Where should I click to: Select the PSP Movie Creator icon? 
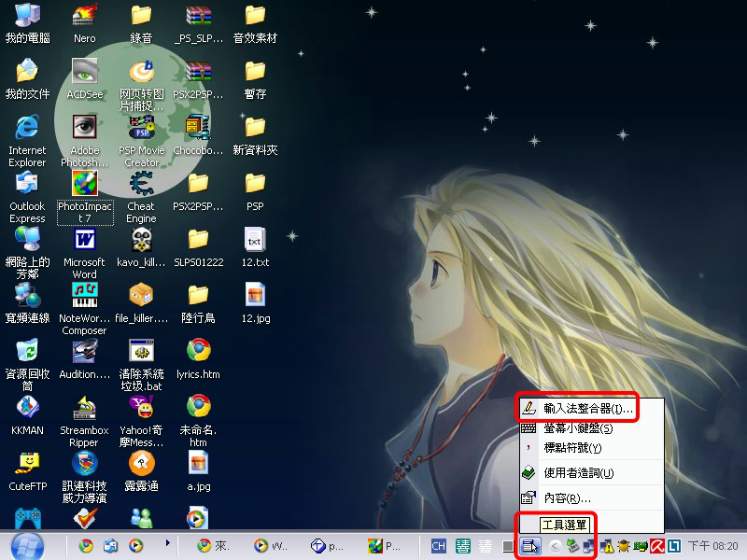click(141, 142)
